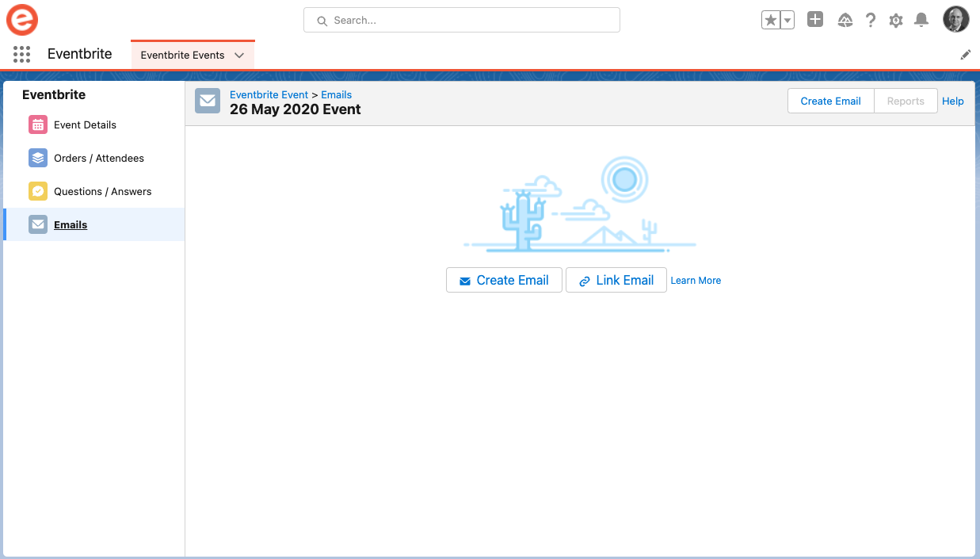Viewport: 980px width, 559px height.
Task: Follow the Emails breadcrumb link
Action: [337, 94]
